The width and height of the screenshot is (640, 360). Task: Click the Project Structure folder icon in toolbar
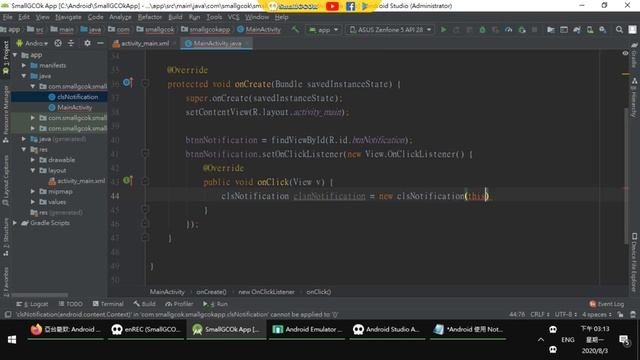551,29
